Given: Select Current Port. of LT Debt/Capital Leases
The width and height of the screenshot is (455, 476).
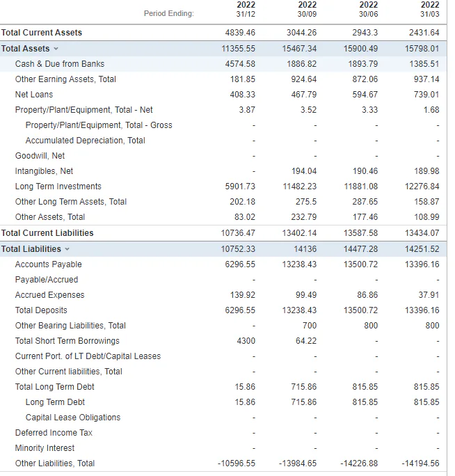Looking at the screenshot, I should coord(88,356).
